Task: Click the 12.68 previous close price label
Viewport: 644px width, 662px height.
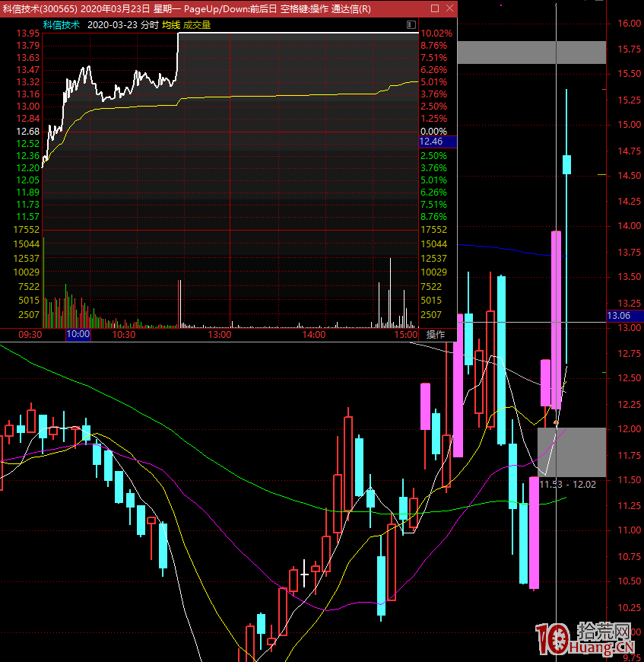Action: 28,132
